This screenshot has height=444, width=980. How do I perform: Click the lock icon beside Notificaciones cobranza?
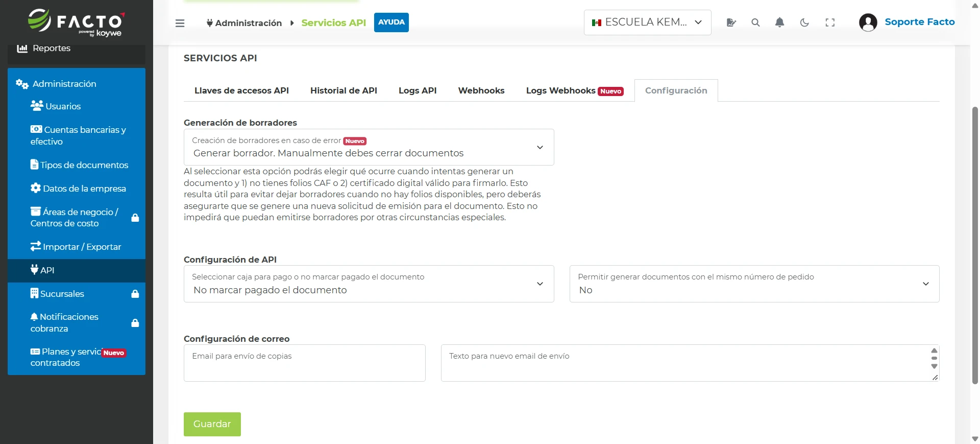(x=135, y=323)
